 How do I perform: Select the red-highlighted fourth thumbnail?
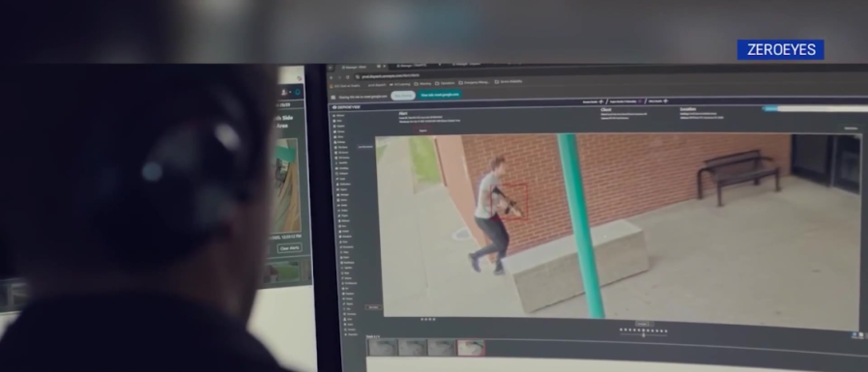coord(471,348)
